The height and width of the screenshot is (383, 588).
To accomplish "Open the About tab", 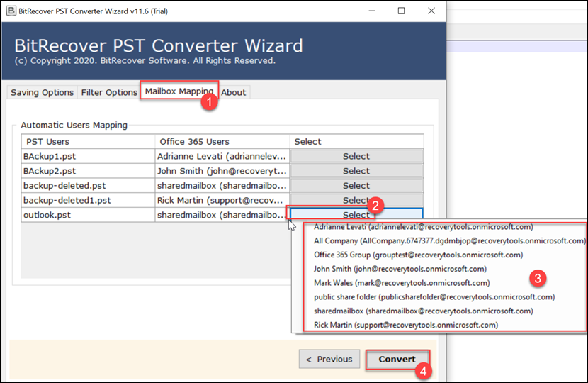I will pyautogui.click(x=233, y=92).
